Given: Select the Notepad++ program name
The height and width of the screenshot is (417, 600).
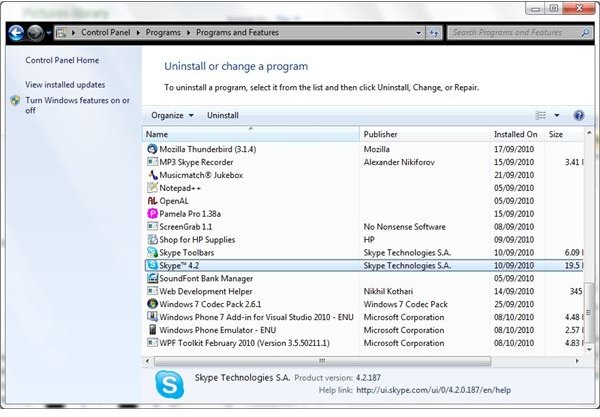Looking at the screenshot, I should tap(180, 188).
